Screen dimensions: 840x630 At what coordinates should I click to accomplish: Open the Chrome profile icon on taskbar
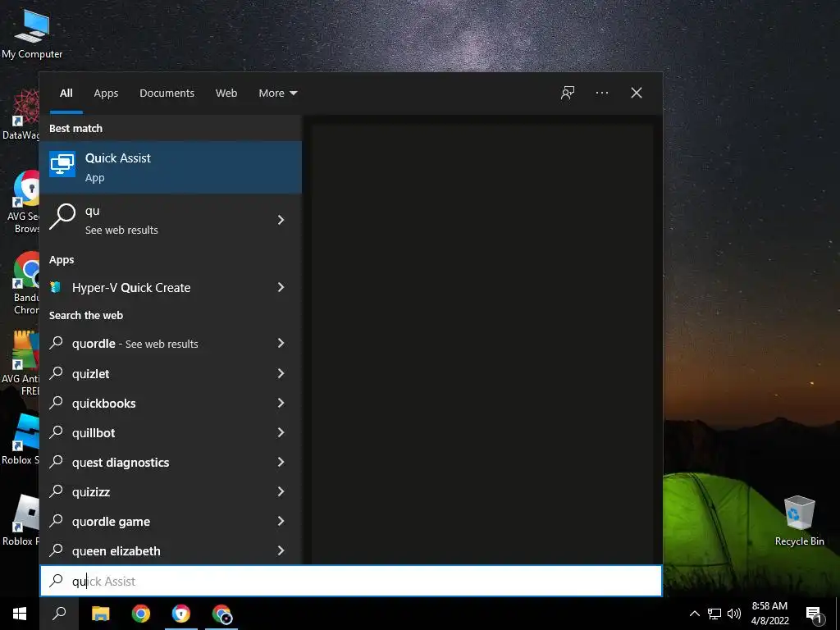tap(221, 614)
